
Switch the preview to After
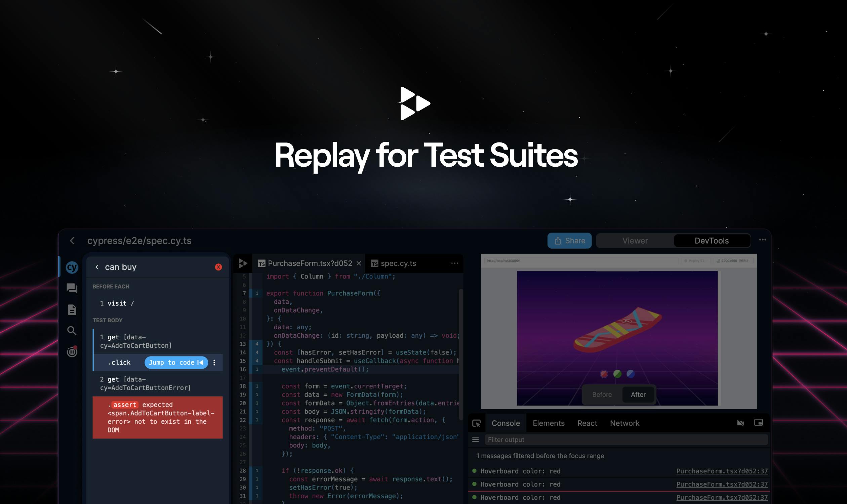pyautogui.click(x=638, y=395)
